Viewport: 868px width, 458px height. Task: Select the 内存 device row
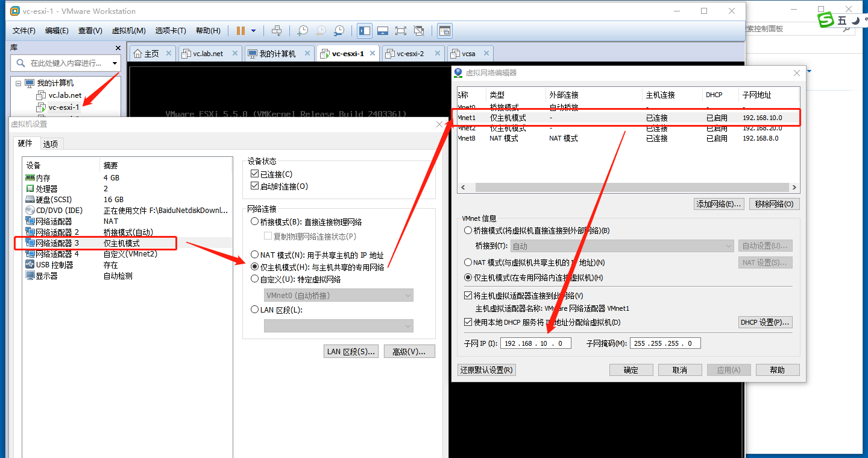[127, 178]
